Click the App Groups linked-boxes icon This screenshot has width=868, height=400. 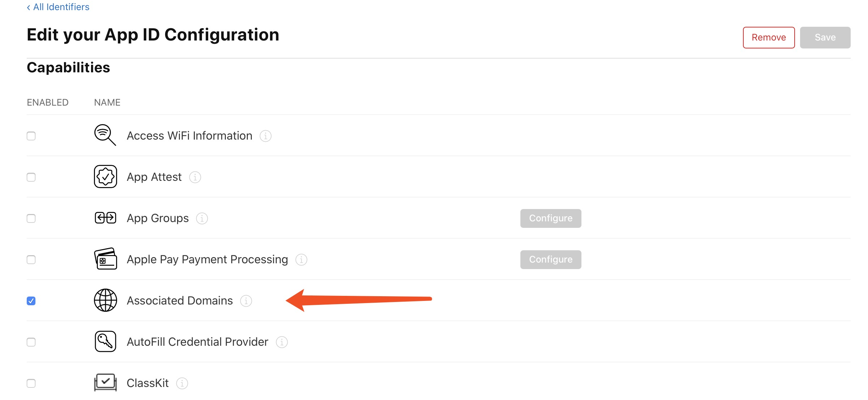click(105, 218)
